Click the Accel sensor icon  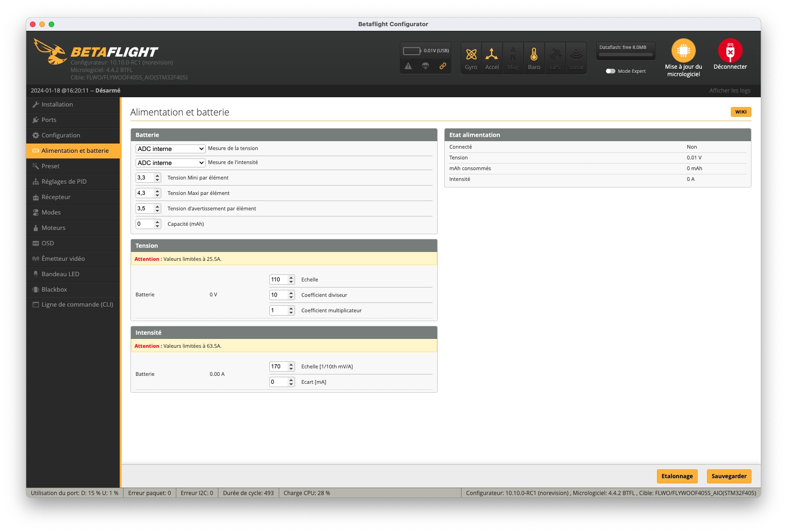coord(491,55)
